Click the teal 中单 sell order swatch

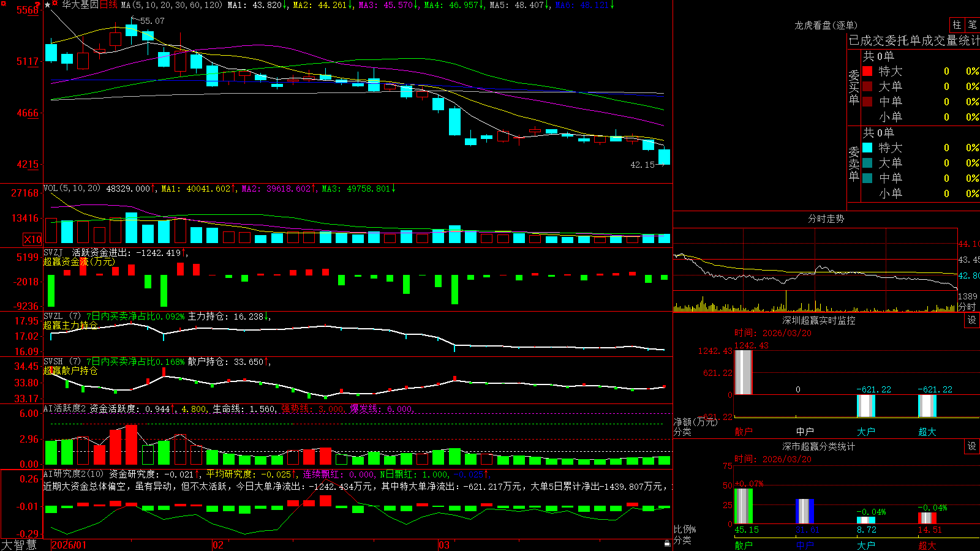tap(867, 178)
